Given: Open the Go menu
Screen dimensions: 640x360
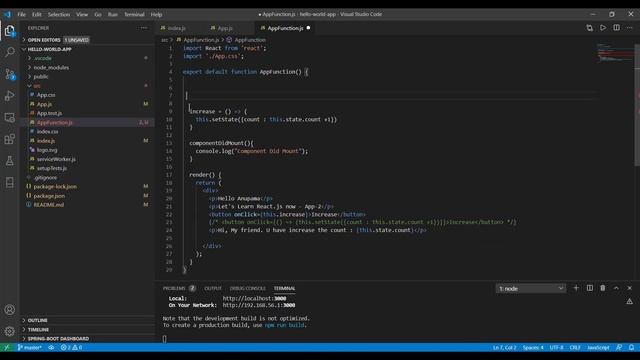Looking at the screenshot, I should pyautogui.click(x=98, y=14).
